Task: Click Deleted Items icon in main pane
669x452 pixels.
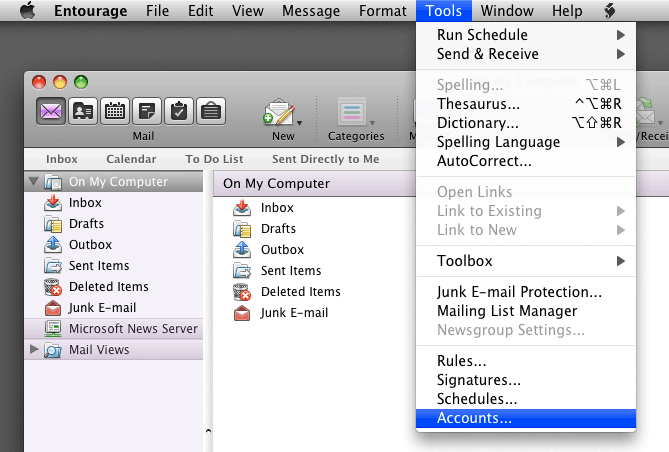Action: coord(242,292)
